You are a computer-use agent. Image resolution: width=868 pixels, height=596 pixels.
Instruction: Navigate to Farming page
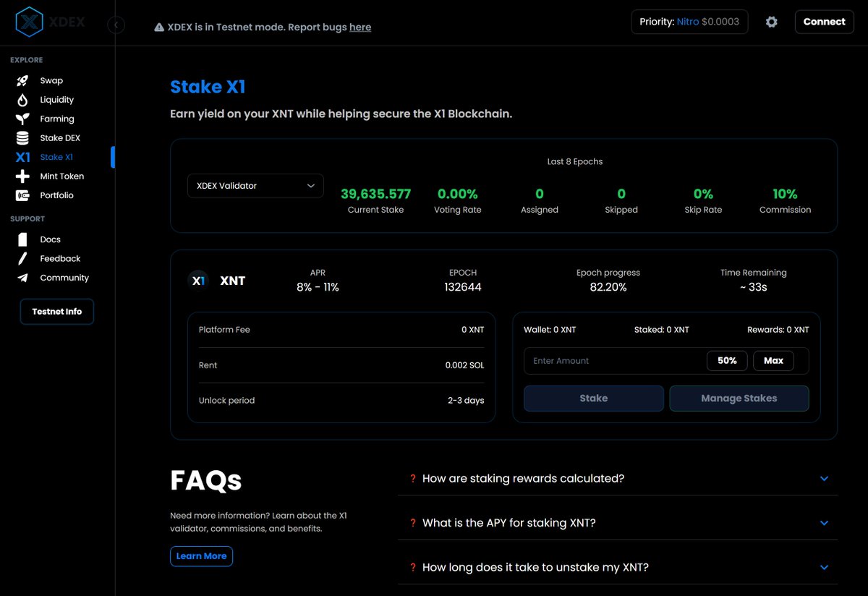point(57,119)
